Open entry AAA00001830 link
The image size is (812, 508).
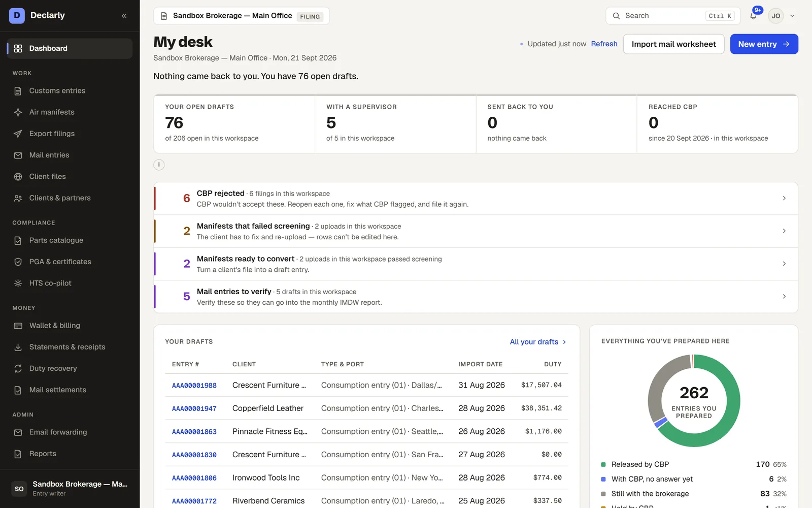[x=194, y=455]
